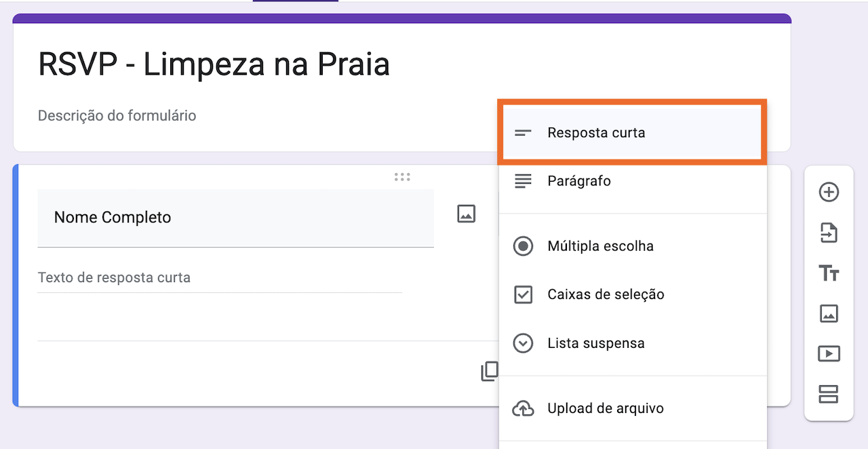The width and height of the screenshot is (868, 449).
Task: Click the Add image sidebar icon
Action: (829, 313)
